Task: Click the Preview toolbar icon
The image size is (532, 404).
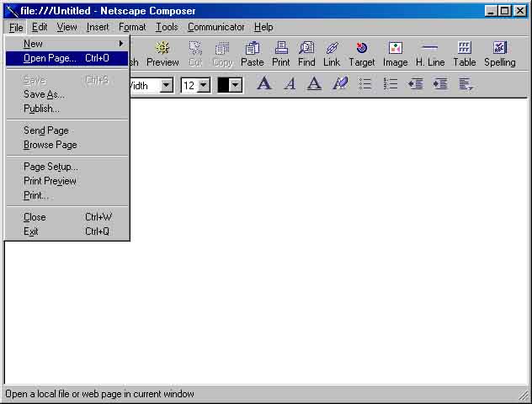Action: [162, 54]
